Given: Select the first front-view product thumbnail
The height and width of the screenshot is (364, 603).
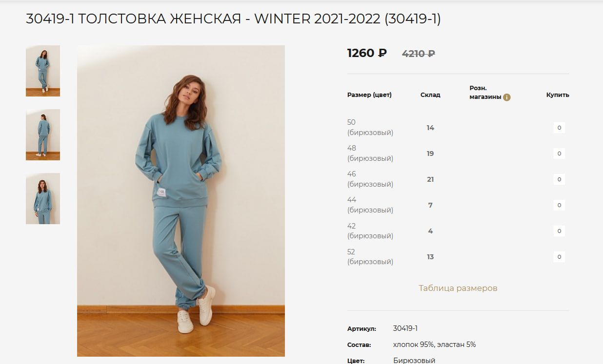Looking at the screenshot, I should tap(43, 71).
